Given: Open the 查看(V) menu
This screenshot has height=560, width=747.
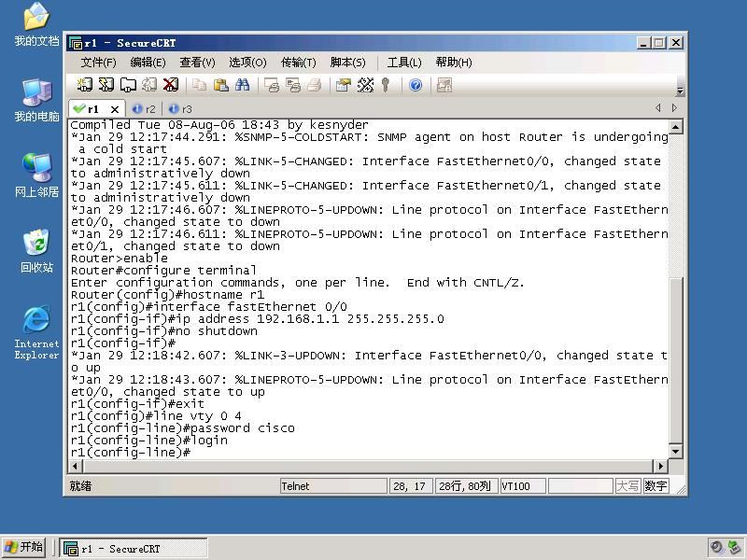Looking at the screenshot, I should pos(198,63).
